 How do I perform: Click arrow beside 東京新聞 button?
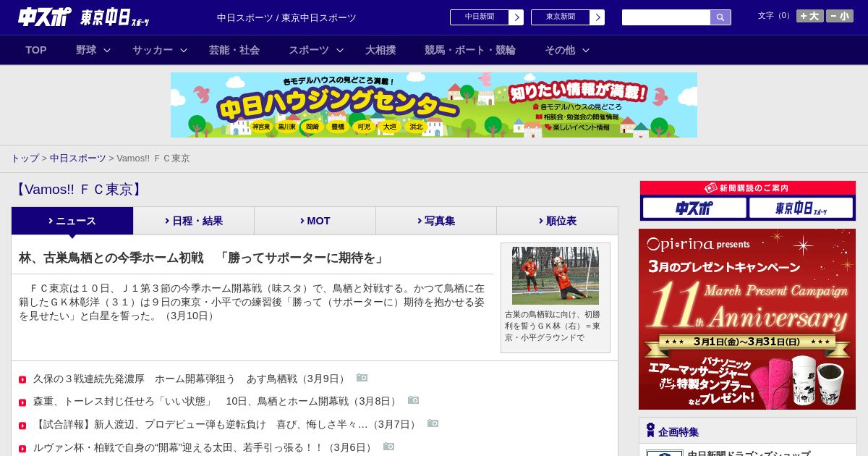[597, 17]
